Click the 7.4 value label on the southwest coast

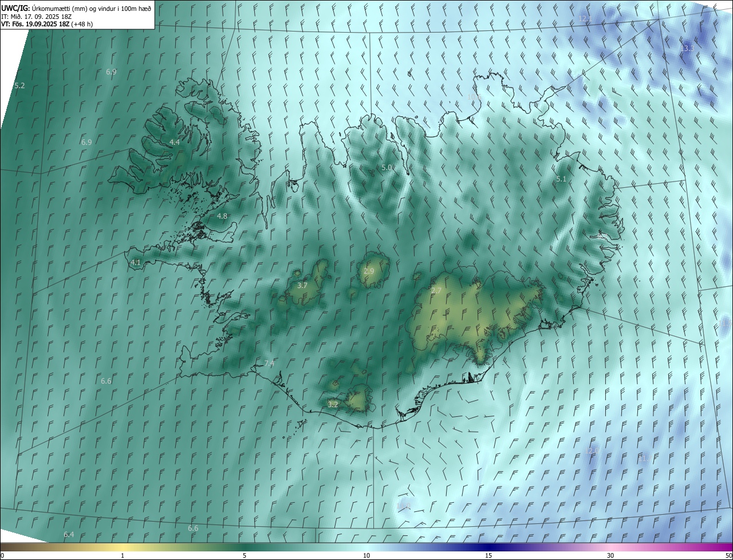269,364
